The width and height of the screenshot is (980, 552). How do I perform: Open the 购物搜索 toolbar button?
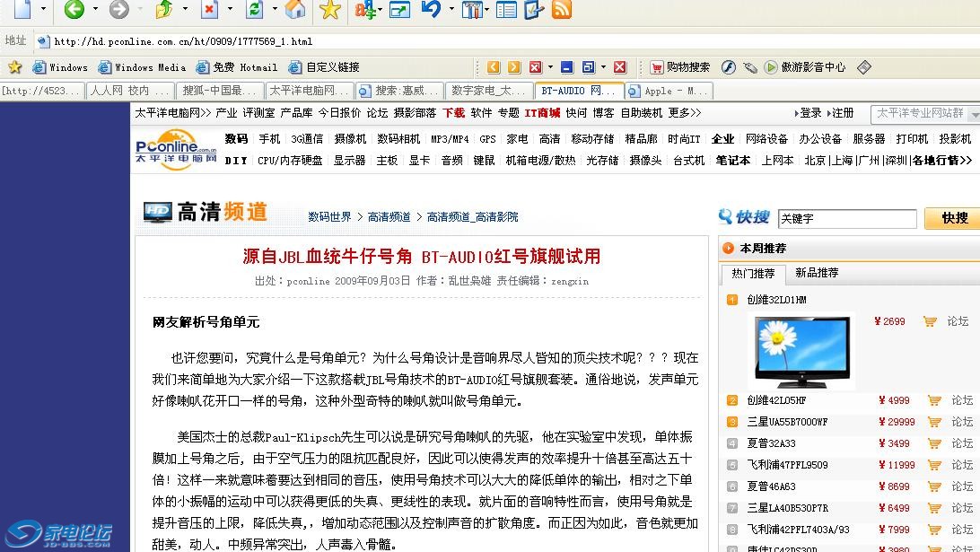coord(680,67)
